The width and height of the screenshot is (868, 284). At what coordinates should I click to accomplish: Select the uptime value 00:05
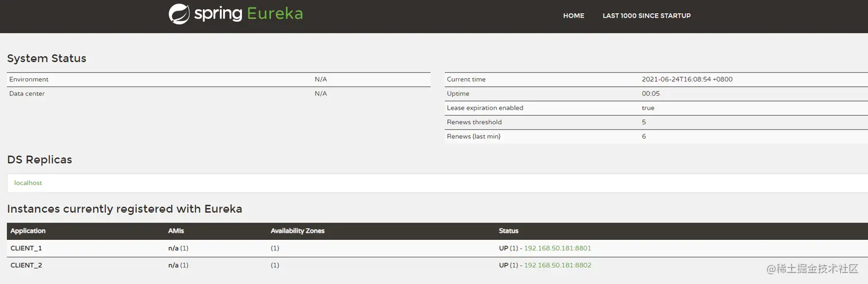[x=651, y=94]
